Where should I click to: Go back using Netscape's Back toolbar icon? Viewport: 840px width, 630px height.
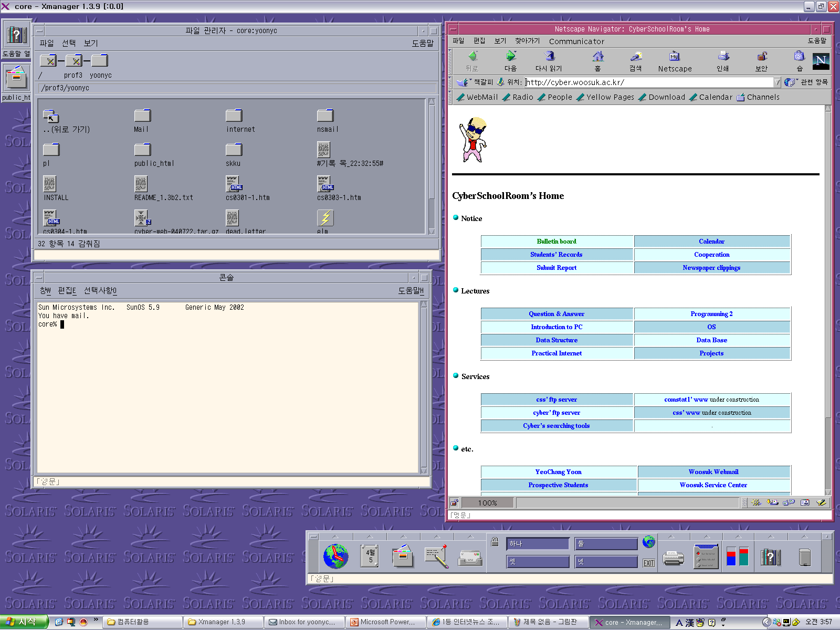tap(472, 57)
